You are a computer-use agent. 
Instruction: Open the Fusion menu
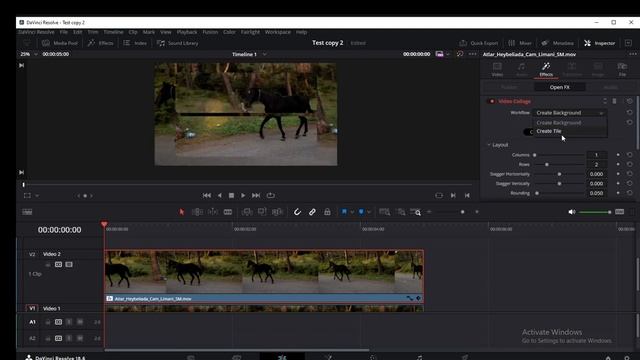pyautogui.click(x=210, y=32)
